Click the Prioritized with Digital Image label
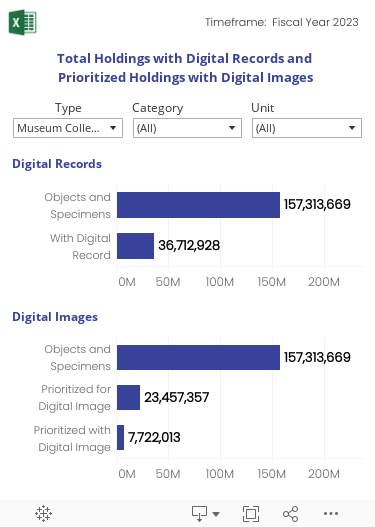The image size is (375, 527). [x=72, y=439]
